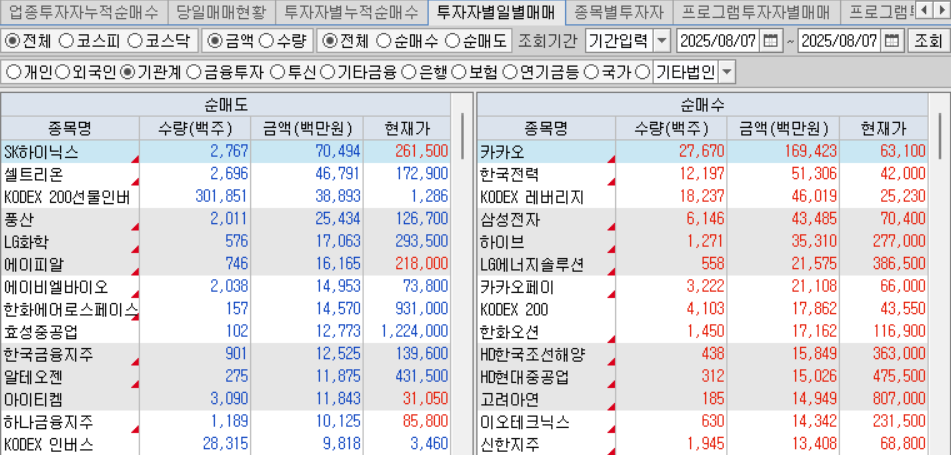The width and height of the screenshot is (951, 455).
Task: Select 카카오 row in 순매수 list
Action: 702,152
